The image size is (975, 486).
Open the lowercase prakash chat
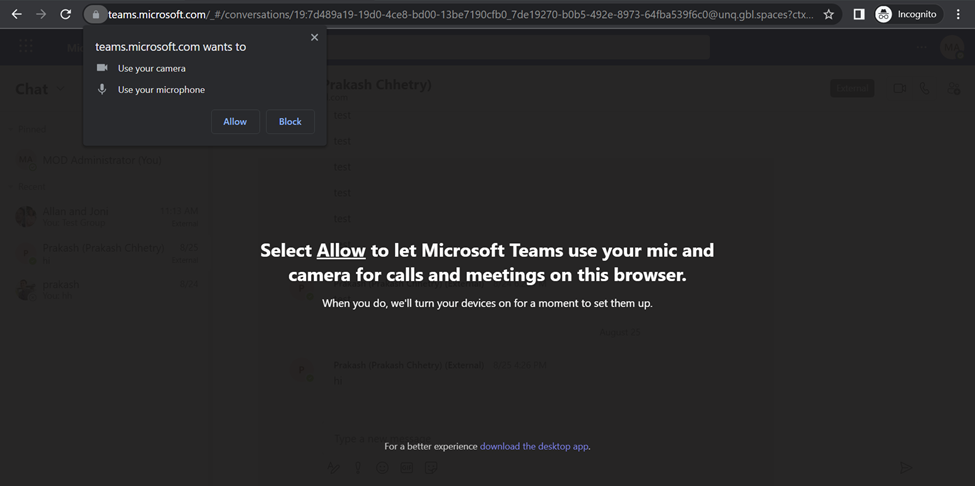[x=106, y=290]
